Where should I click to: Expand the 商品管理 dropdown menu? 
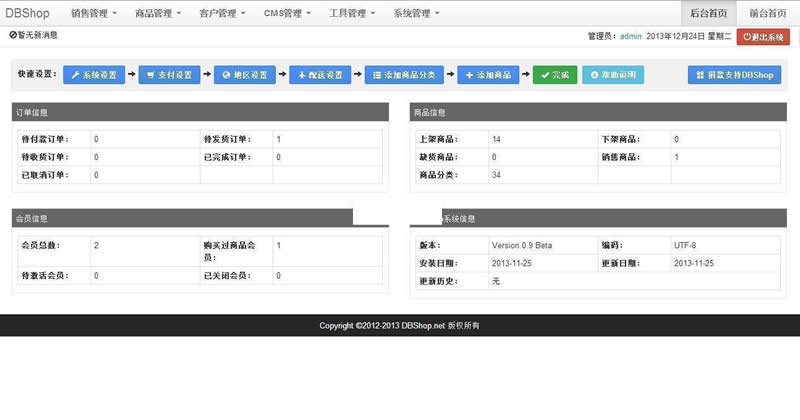(x=158, y=13)
